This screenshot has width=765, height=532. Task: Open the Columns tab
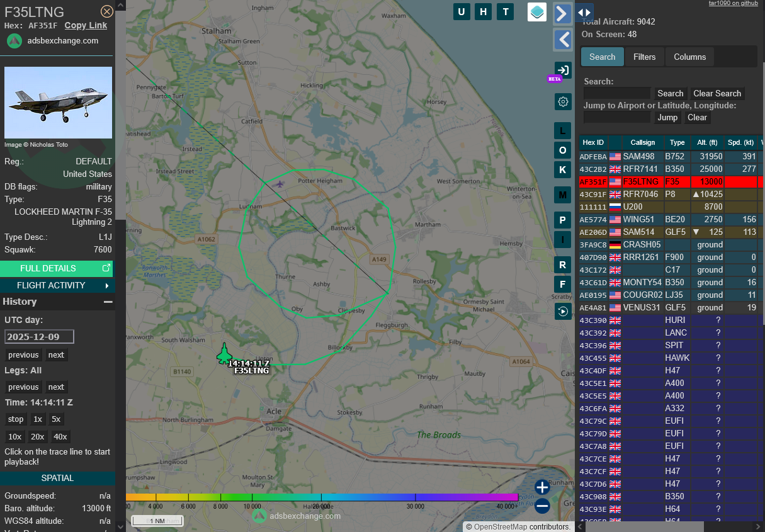[x=689, y=57]
